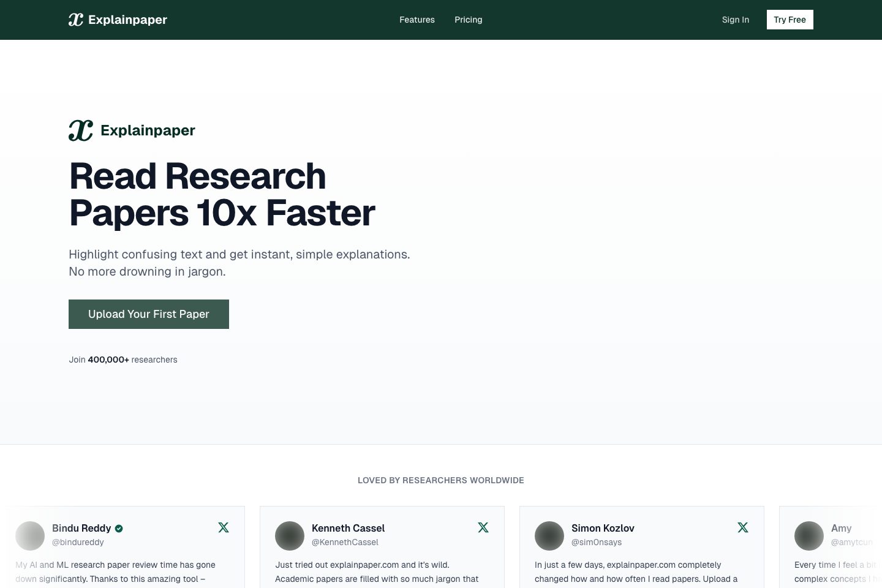Click Bindu Reddy's avatar
Viewport: 882px width, 588px height.
coord(30,536)
